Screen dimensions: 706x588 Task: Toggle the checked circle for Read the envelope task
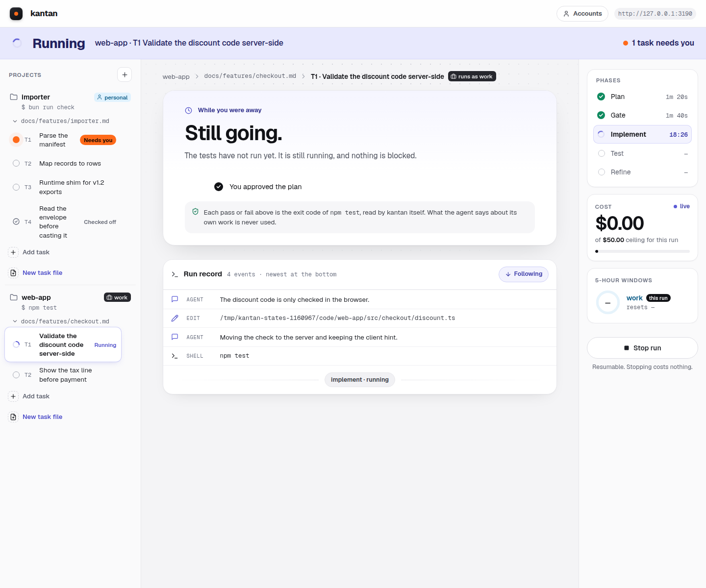click(x=16, y=221)
